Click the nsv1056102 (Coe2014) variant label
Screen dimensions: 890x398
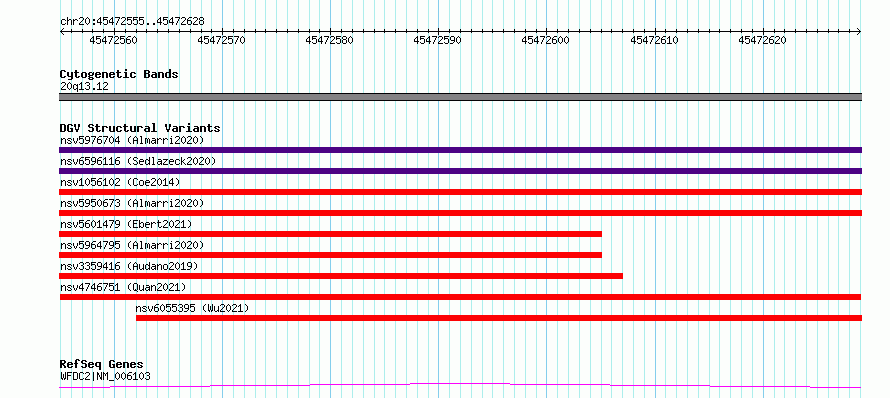(x=120, y=182)
